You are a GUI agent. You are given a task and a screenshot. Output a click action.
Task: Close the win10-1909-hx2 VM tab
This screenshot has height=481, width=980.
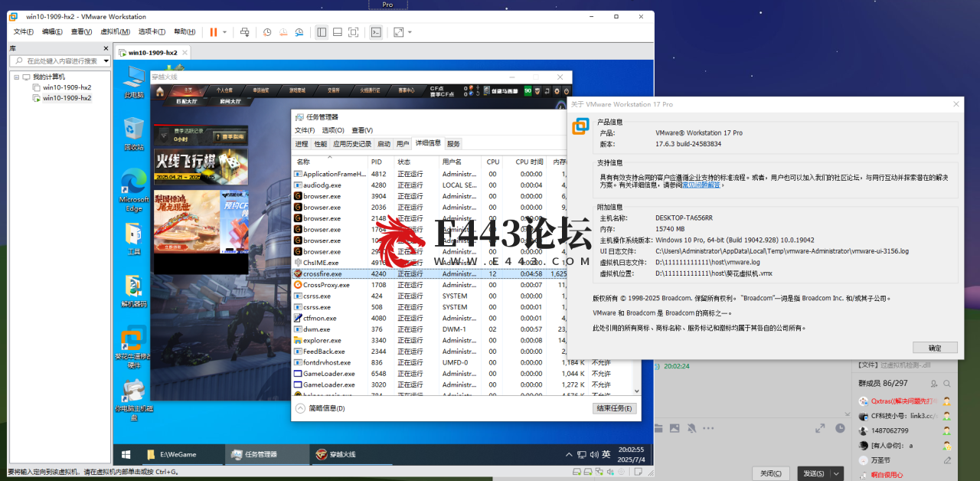tap(185, 52)
